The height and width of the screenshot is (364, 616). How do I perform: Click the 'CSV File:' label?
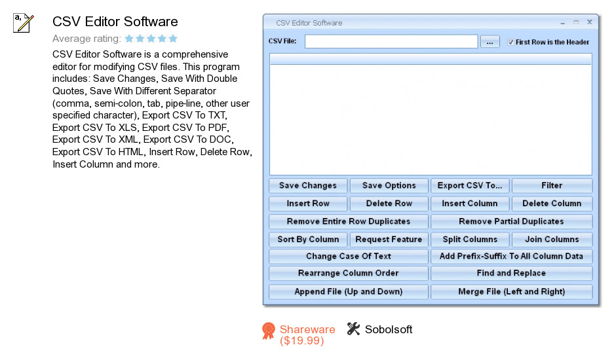point(282,41)
